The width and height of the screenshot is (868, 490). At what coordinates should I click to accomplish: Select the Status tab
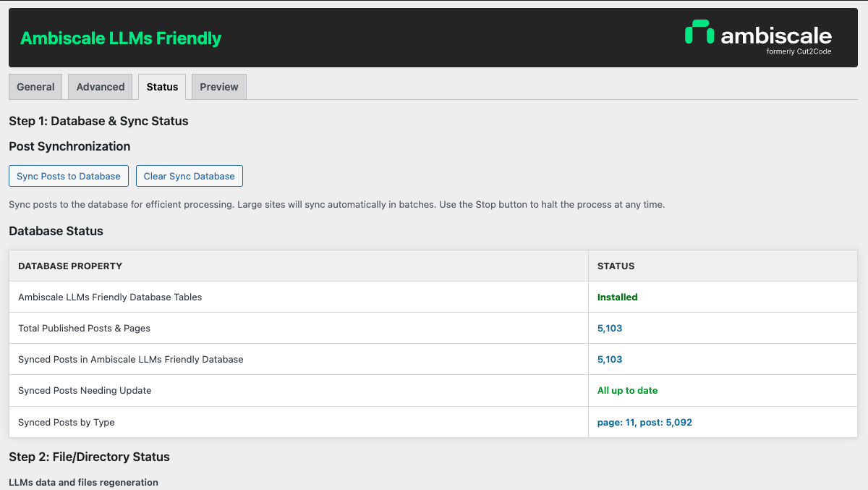coord(162,87)
